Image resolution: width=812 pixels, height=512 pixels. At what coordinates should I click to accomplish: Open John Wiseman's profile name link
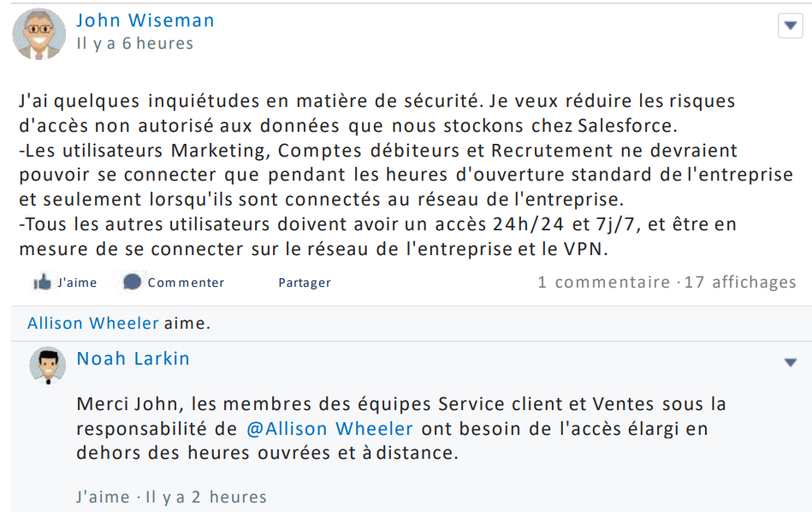point(145,21)
